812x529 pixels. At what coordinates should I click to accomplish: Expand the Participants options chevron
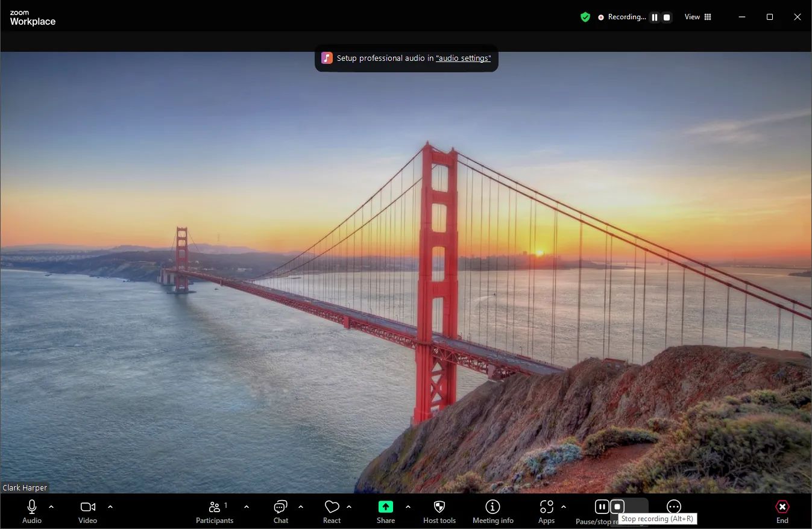coord(246,507)
